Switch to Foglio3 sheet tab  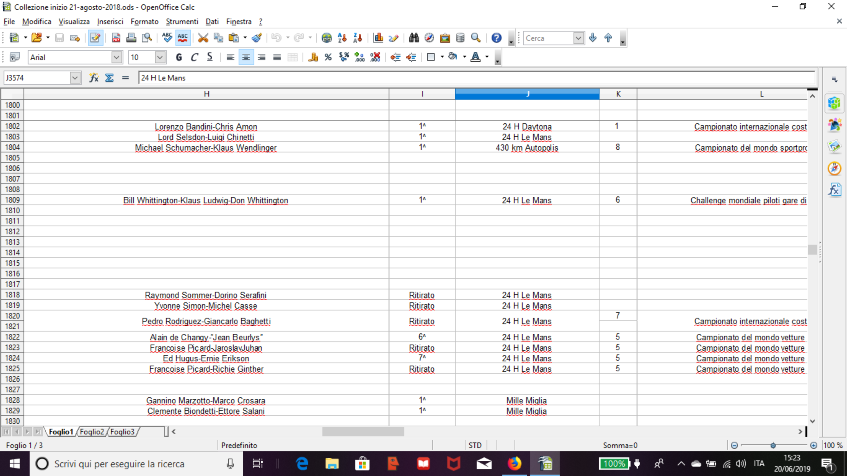click(122, 432)
